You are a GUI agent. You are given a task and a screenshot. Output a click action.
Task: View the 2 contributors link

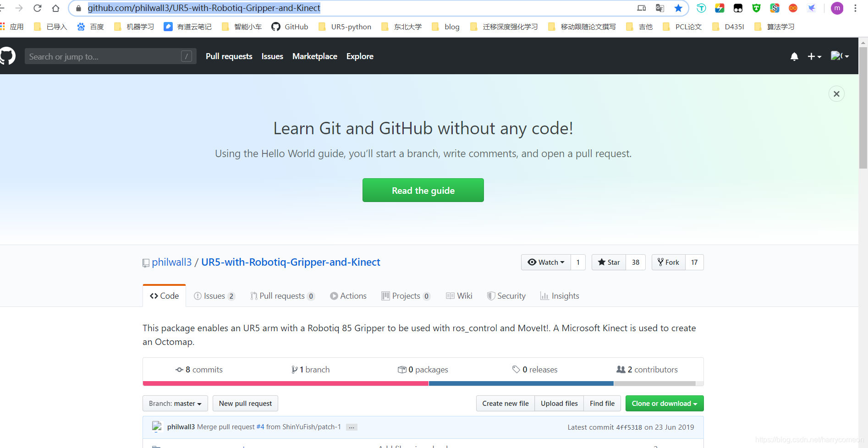[x=647, y=370]
